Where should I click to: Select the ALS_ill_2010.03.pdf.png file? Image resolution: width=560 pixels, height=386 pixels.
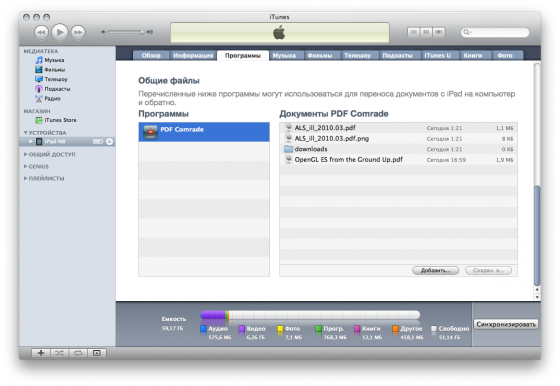coord(398,139)
